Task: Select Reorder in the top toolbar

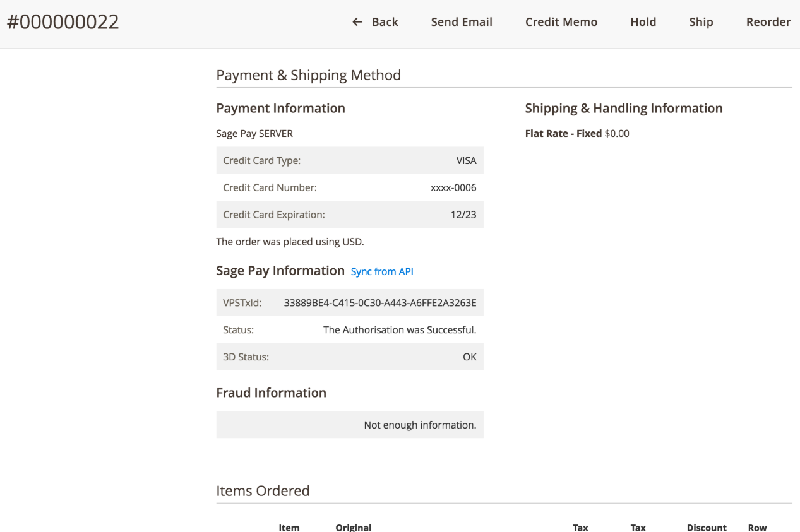Action: [x=768, y=22]
